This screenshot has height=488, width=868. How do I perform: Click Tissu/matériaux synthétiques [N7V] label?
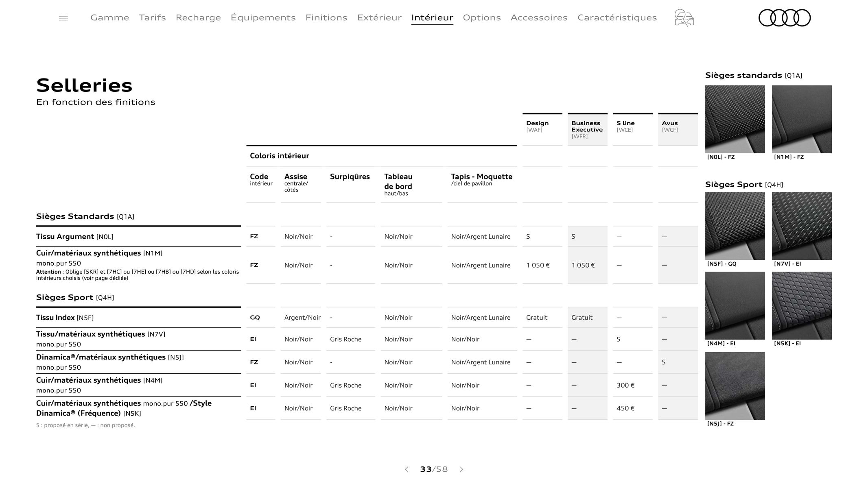click(x=101, y=334)
